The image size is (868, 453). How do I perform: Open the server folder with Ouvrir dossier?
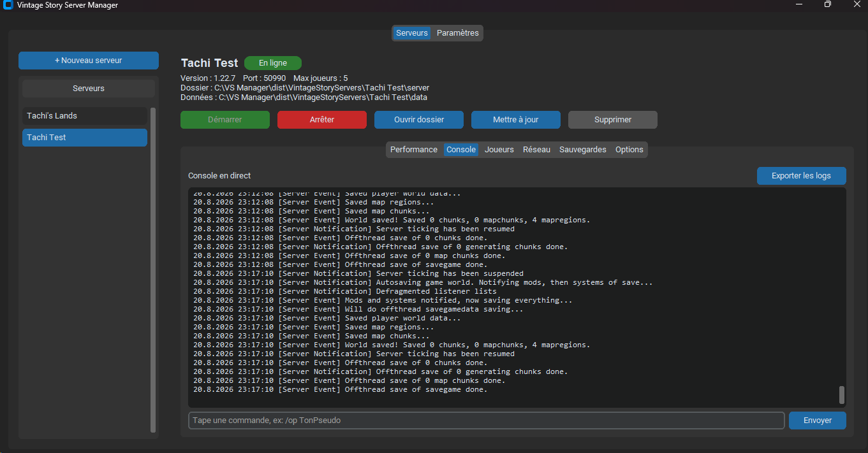[x=419, y=120]
